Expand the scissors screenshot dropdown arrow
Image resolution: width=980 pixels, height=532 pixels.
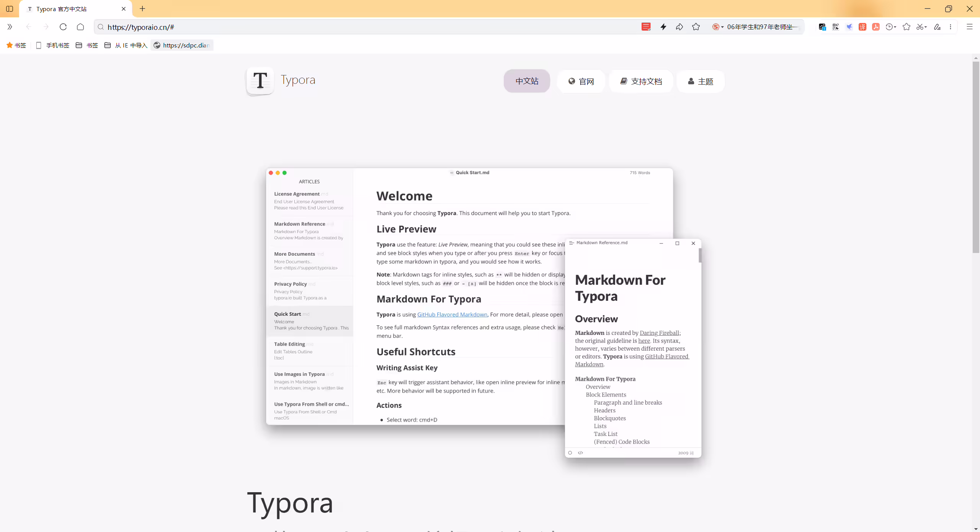[926, 27]
